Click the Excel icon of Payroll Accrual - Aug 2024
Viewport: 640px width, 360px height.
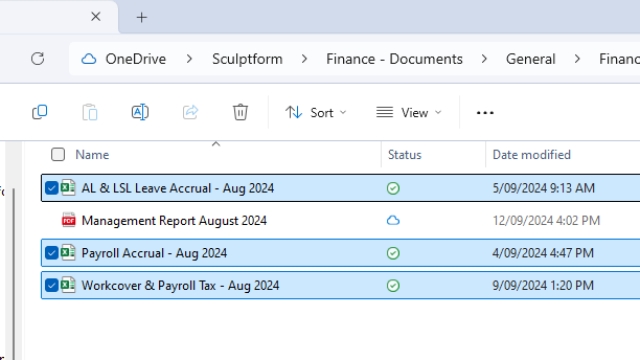pos(68,253)
